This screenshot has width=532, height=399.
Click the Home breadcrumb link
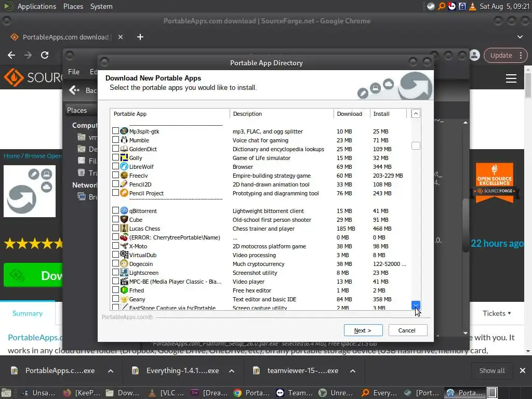11,156
